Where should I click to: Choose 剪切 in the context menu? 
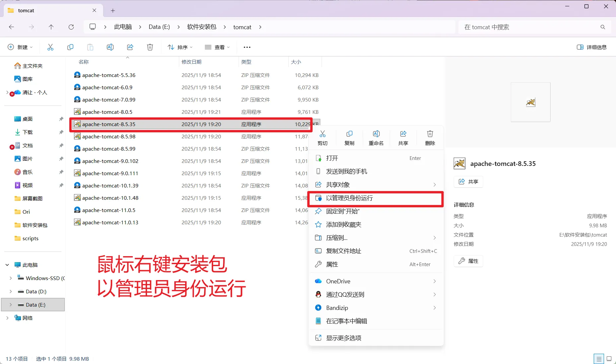[x=323, y=138]
